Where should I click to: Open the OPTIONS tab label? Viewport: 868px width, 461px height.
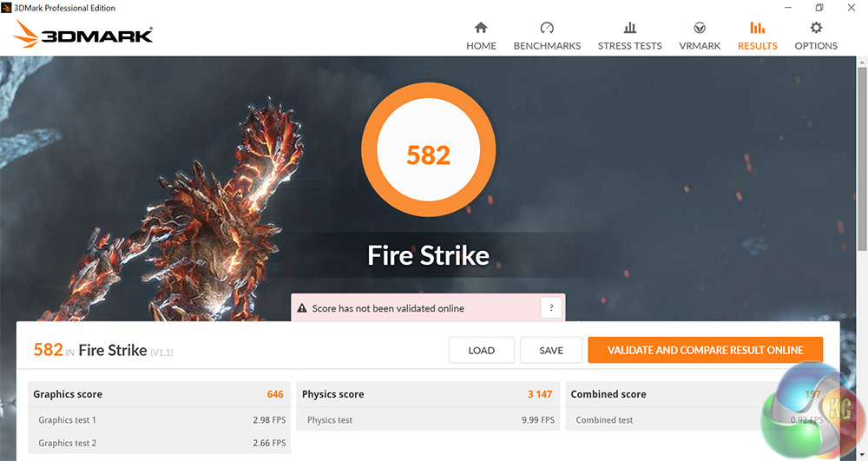[x=816, y=46]
